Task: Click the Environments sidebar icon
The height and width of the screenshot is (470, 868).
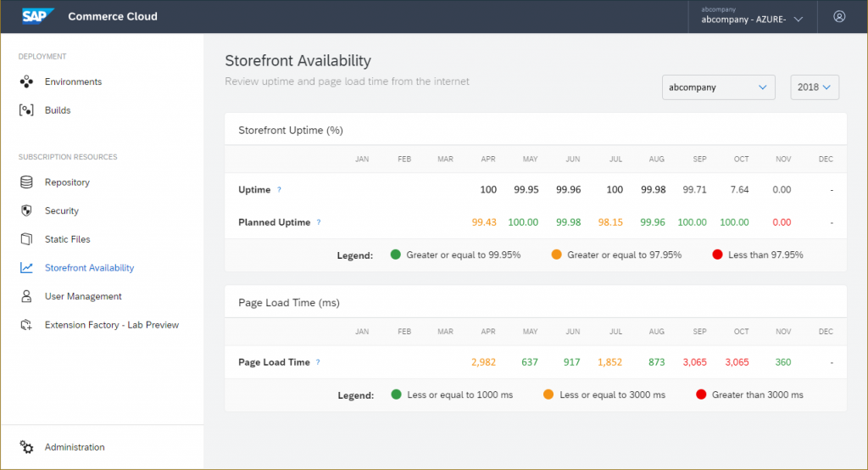Action: coord(26,82)
